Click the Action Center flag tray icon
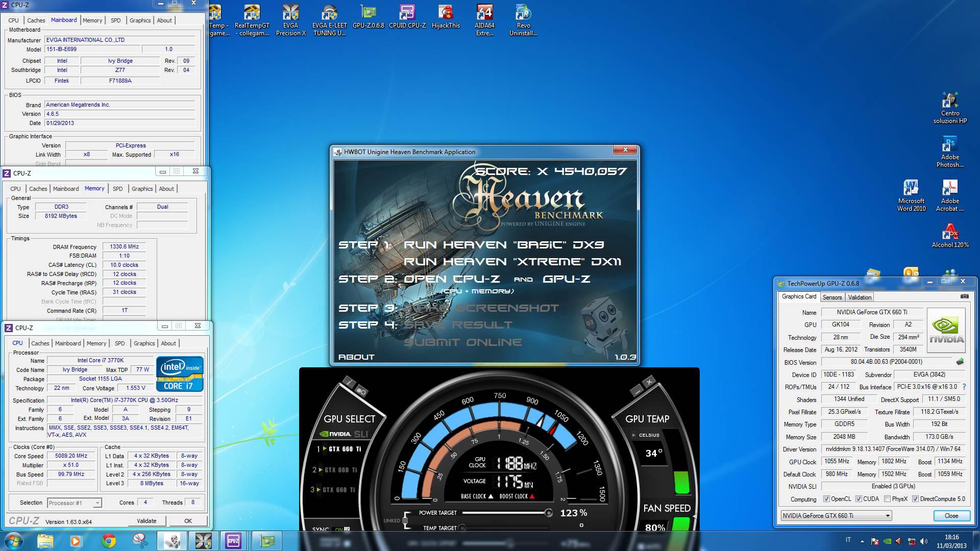This screenshot has height=551, width=980. [875, 541]
